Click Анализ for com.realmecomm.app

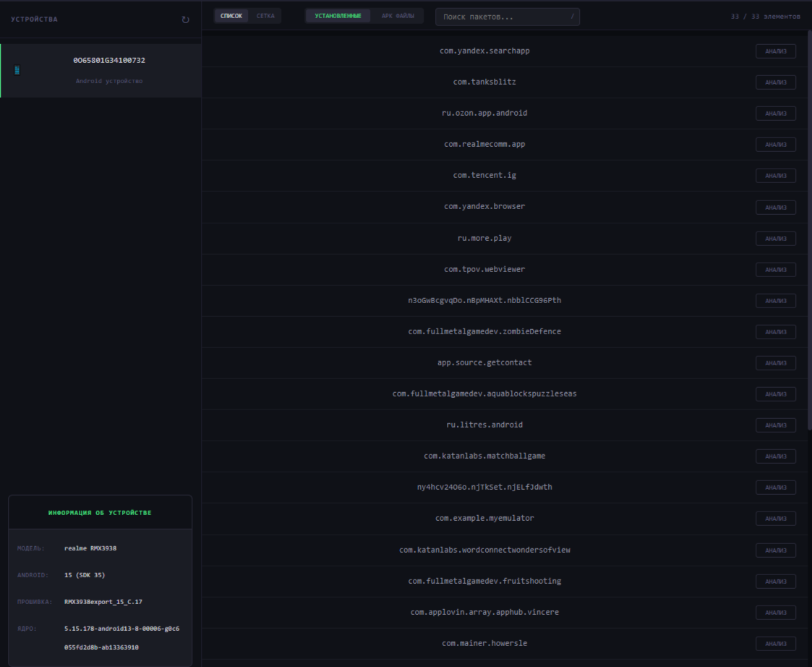coord(775,145)
